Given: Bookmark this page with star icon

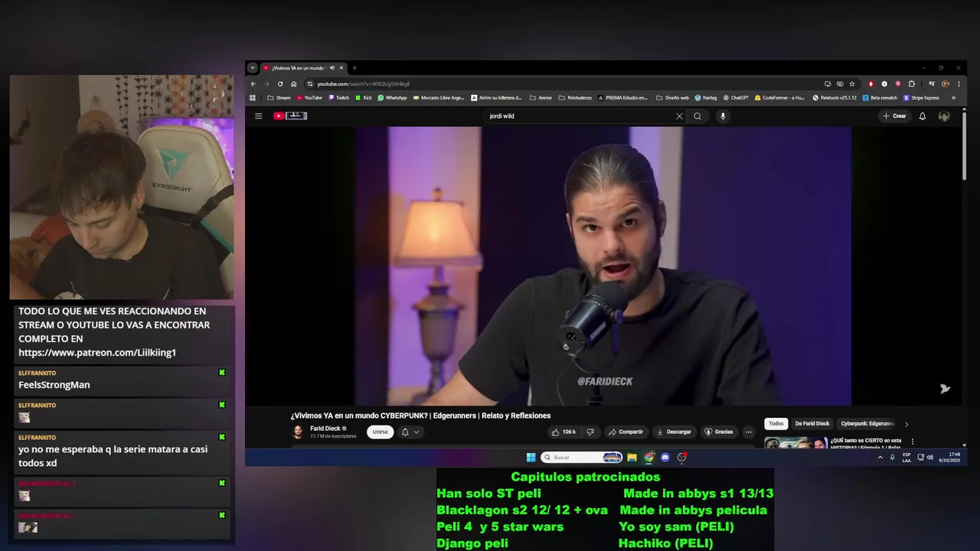Looking at the screenshot, I should coord(852,84).
